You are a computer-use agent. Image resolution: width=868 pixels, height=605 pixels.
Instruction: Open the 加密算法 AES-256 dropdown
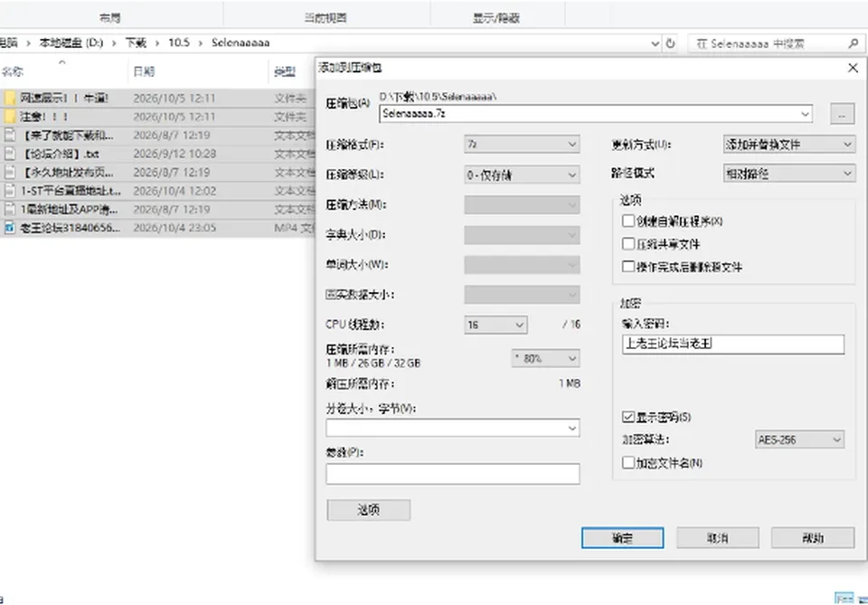799,440
